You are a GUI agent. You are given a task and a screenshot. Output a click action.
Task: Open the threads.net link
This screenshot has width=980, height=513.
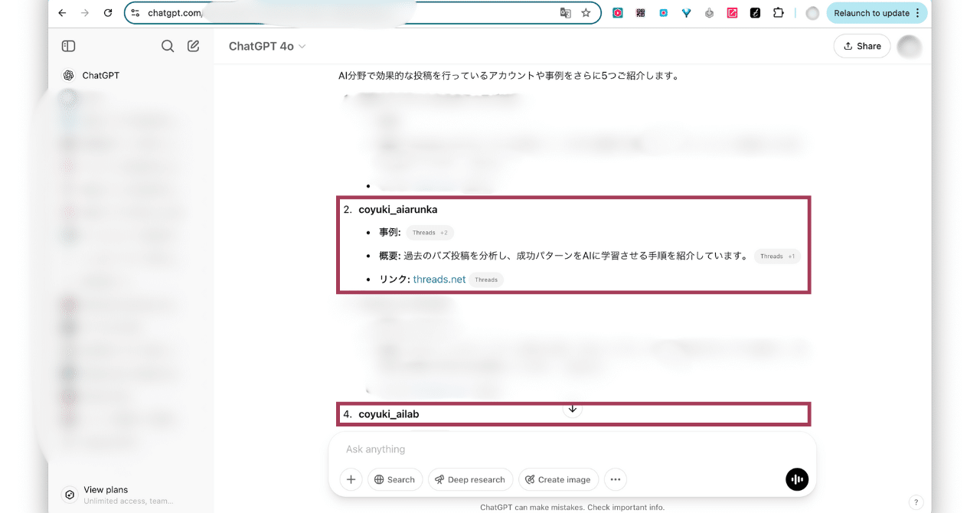439,279
